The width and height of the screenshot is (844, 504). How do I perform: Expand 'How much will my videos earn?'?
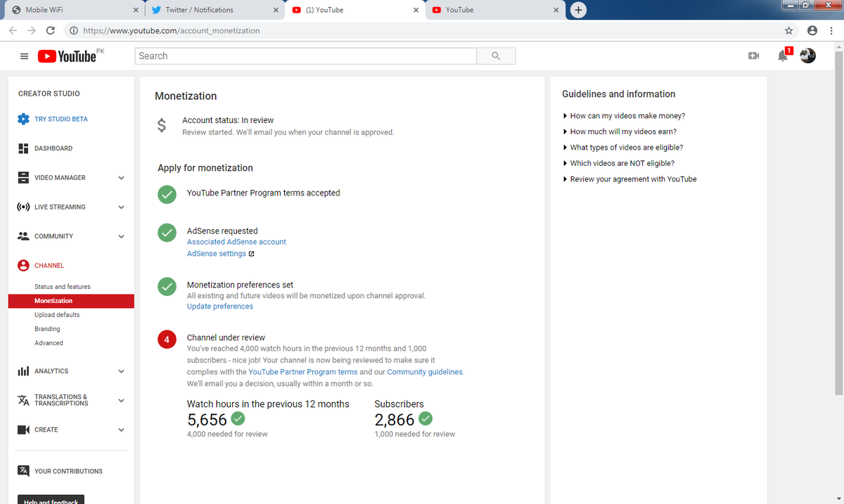620,131
